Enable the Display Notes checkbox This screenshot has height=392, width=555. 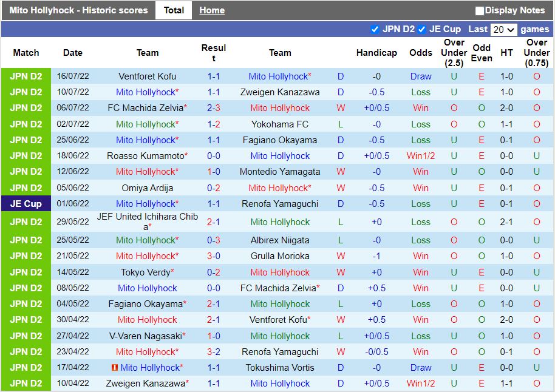click(x=479, y=10)
